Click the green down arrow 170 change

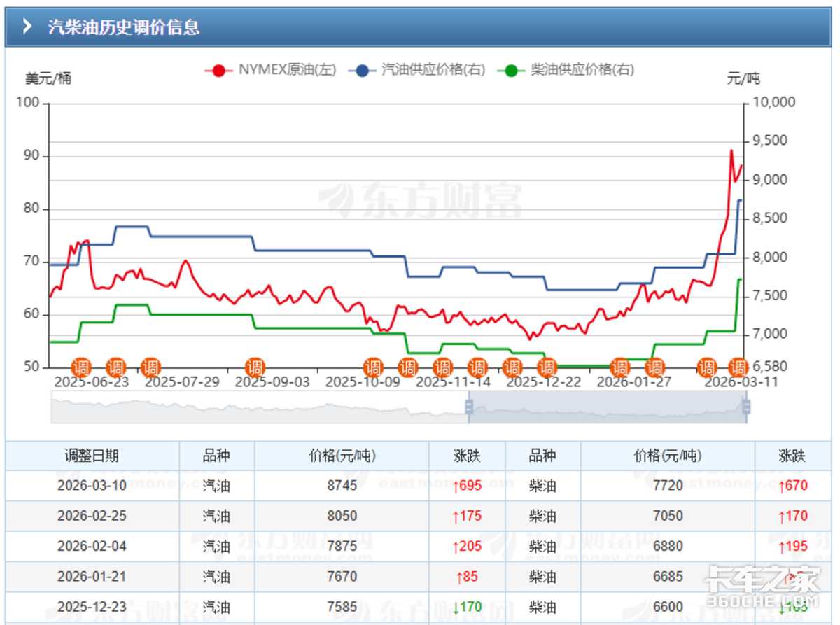coord(467,607)
